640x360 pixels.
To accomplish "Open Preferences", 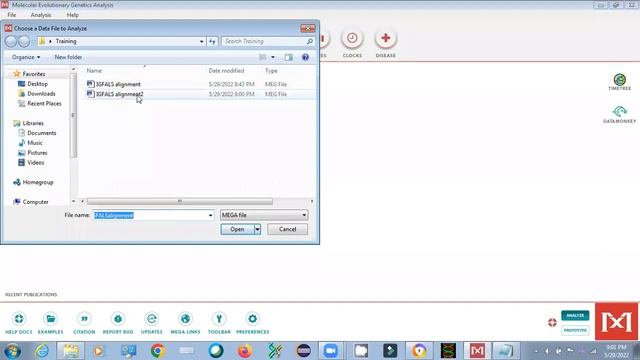I will click(x=253, y=323).
